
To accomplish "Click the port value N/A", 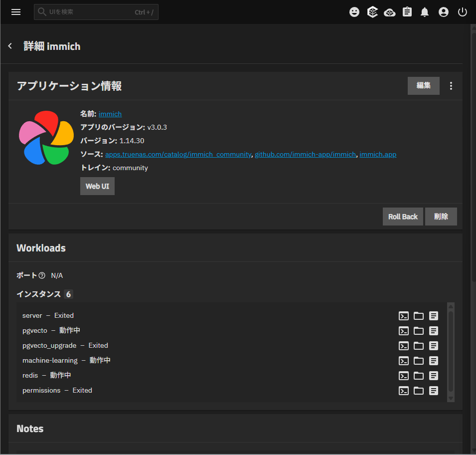I will point(57,276).
